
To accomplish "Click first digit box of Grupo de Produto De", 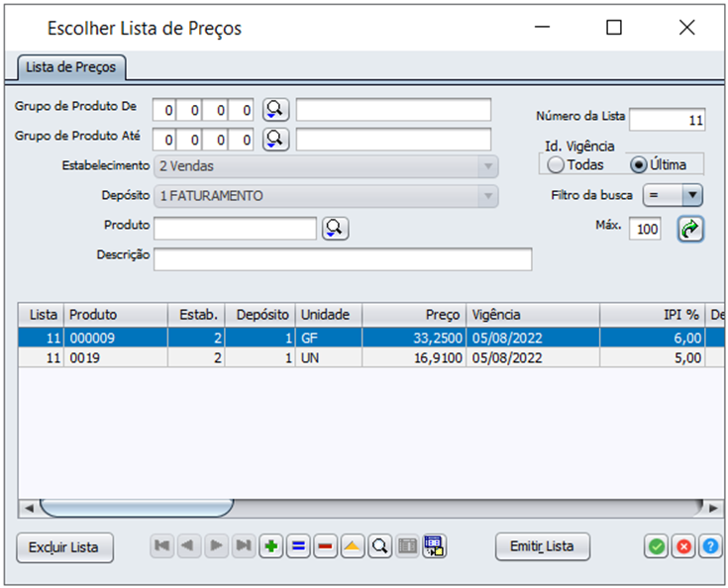I will [164, 110].
